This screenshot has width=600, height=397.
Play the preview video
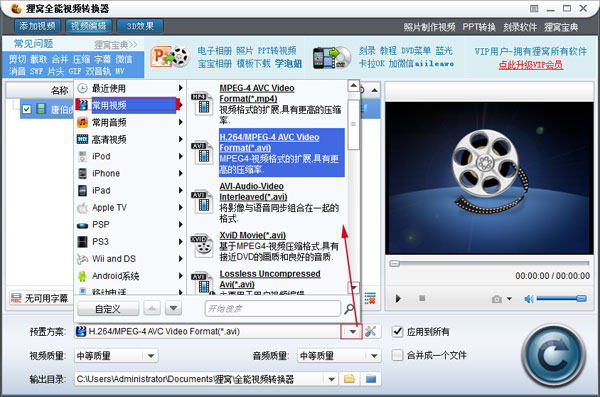(398, 298)
